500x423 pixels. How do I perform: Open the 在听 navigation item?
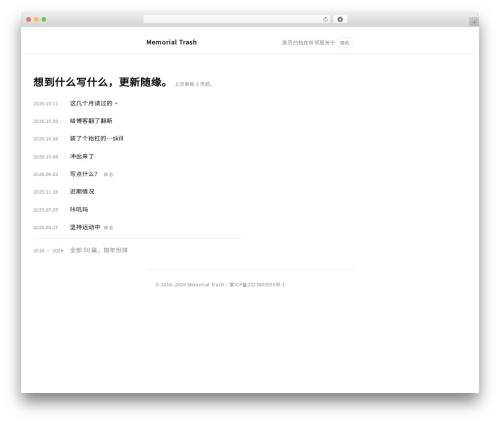(x=308, y=43)
